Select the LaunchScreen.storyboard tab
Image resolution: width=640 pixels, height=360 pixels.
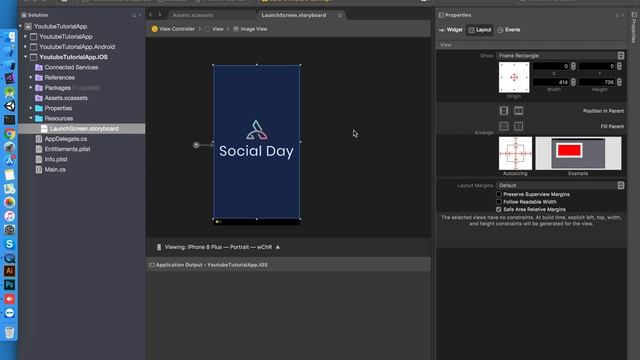click(294, 15)
